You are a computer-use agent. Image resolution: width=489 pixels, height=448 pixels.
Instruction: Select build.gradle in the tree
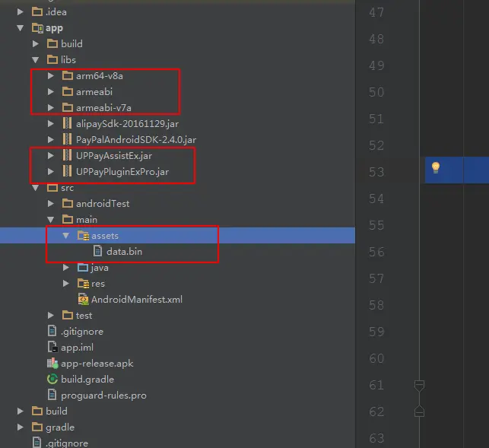[x=87, y=380]
